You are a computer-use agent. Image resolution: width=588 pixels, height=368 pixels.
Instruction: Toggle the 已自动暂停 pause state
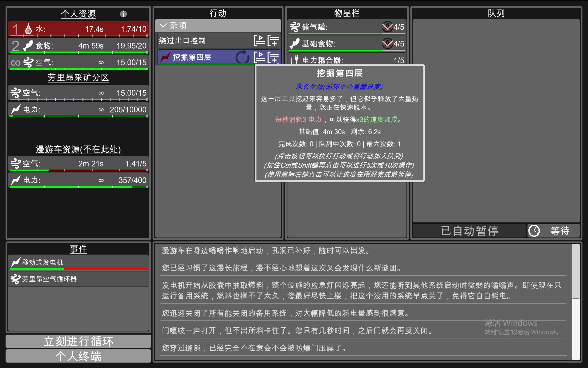[469, 231]
